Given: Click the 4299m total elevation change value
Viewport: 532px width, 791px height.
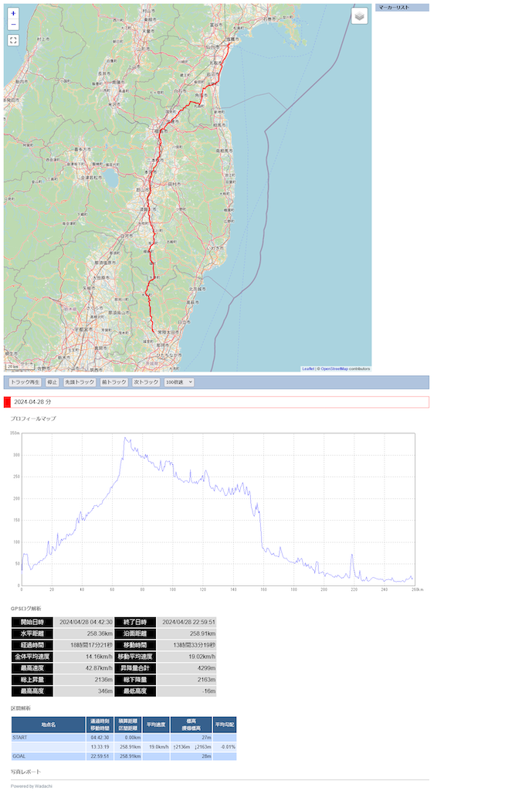Looking at the screenshot, I should pyautogui.click(x=187, y=668).
